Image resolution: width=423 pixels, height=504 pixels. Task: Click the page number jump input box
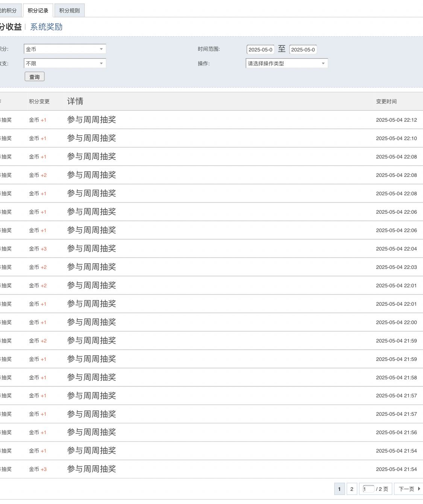pyautogui.click(x=368, y=489)
